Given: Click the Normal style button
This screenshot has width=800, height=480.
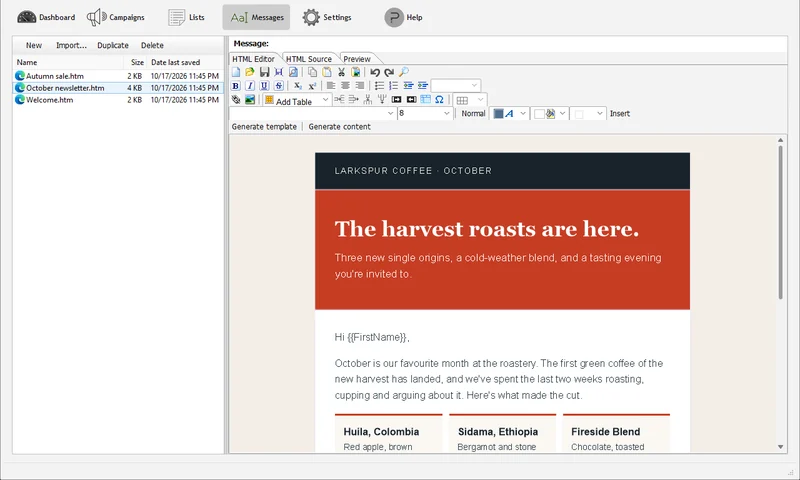Looking at the screenshot, I should pos(473,113).
